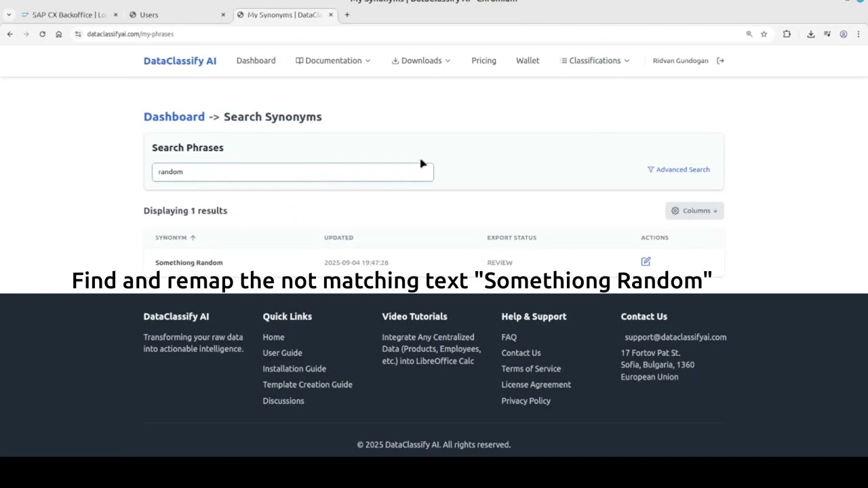
Task: Click the Advanced Search link
Action: tap(678, 169)
